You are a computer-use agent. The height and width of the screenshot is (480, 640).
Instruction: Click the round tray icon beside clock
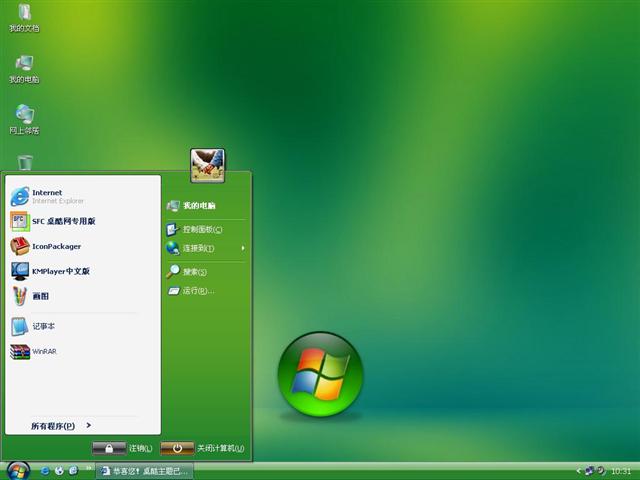[601, 471]
